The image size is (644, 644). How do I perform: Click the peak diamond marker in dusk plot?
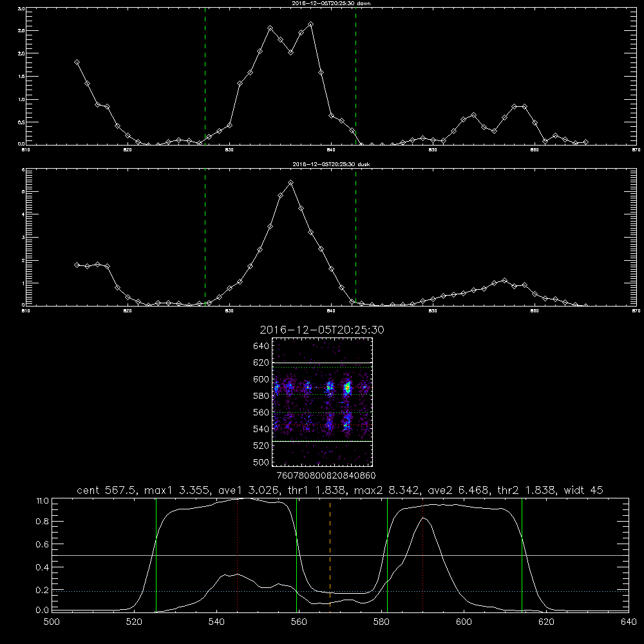tap(291, 182)
